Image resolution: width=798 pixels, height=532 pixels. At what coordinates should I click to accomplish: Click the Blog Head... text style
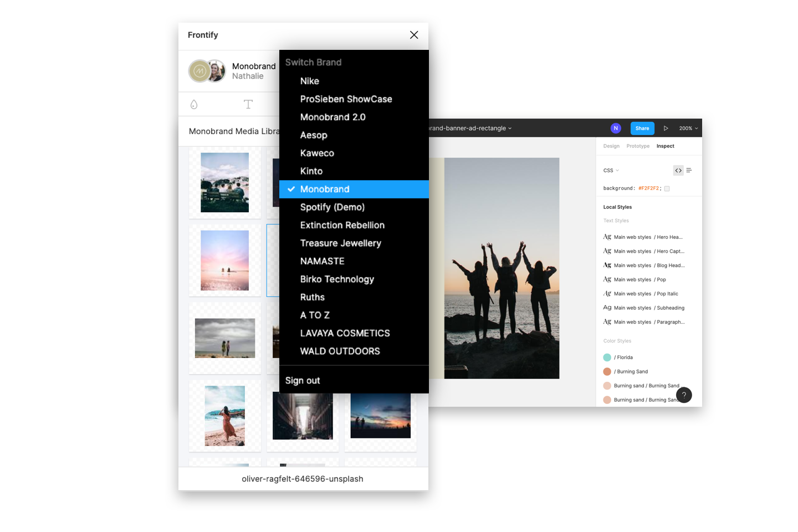point(643,265)
